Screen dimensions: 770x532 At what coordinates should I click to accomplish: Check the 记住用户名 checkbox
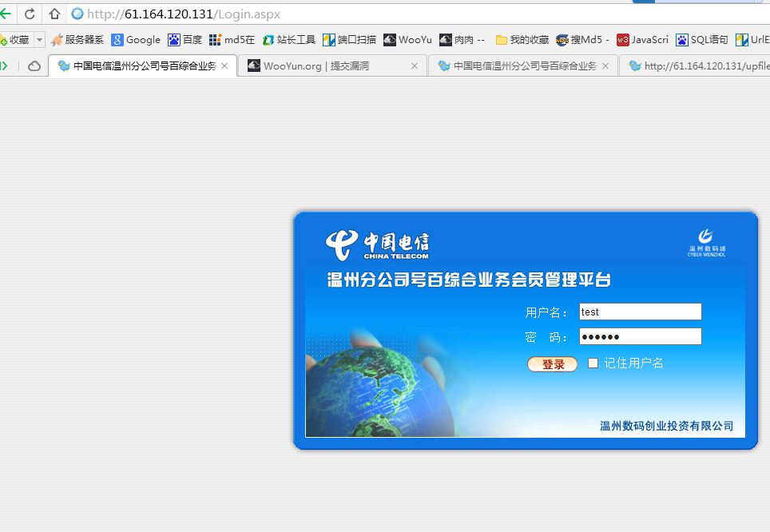coord(593,363)
